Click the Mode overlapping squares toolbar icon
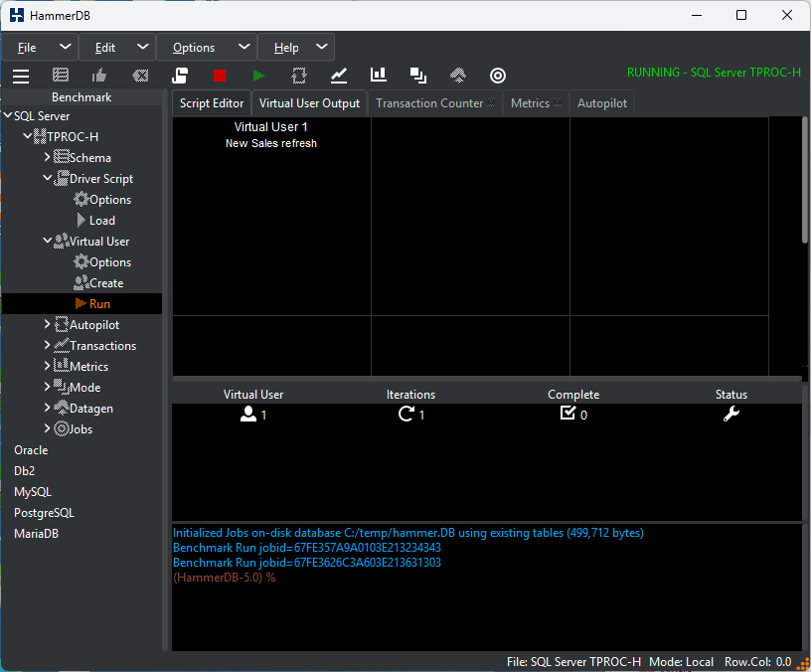811x672 pixels. [417, 76]
